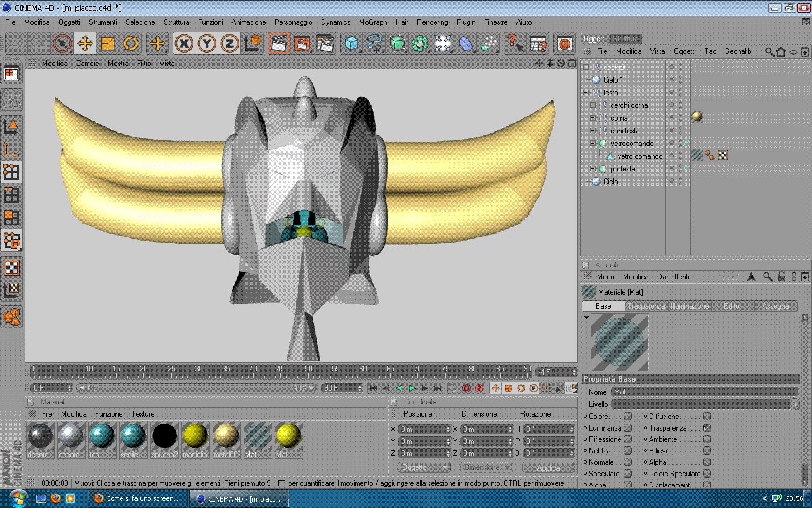Viewport: 812px width, 508px height.
Task: Open the Oggetto coordinate mode dropdown
Action: tap(424, 467)
